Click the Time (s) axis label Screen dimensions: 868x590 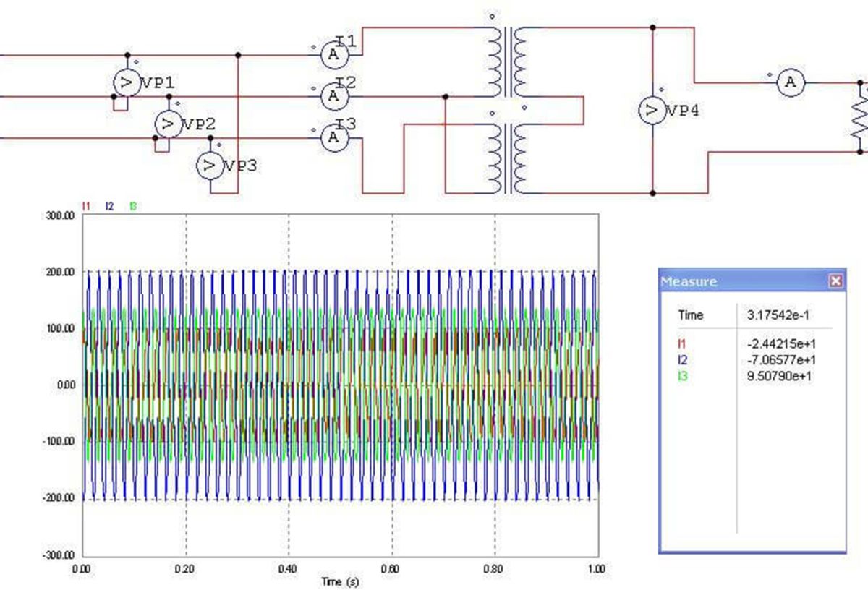(x=340, y=581)
